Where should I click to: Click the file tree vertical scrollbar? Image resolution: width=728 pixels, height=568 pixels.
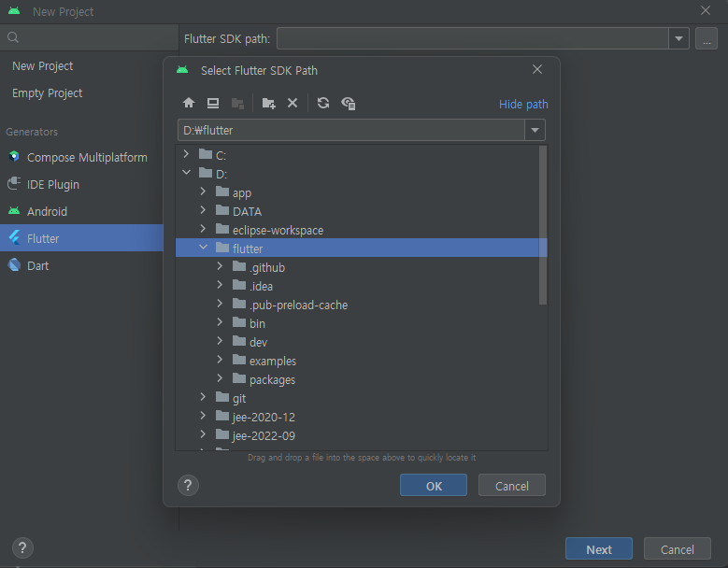[543, 225]
